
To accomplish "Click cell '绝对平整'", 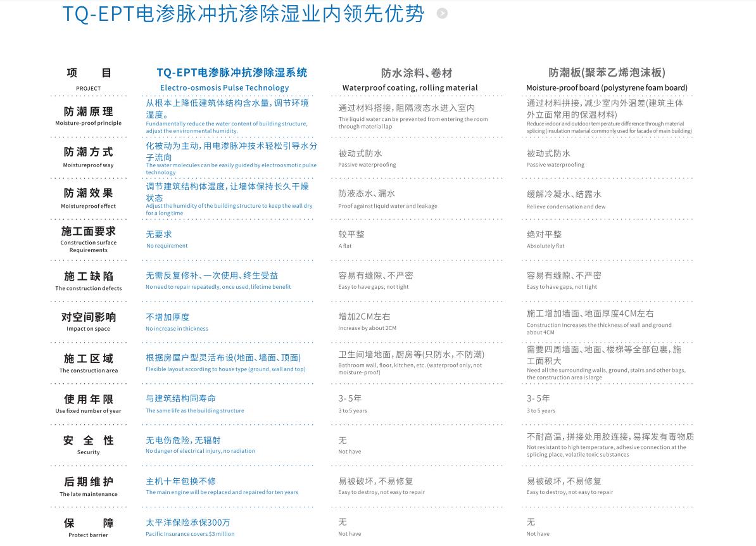I will pyautogui.click(x=545, y=234).
